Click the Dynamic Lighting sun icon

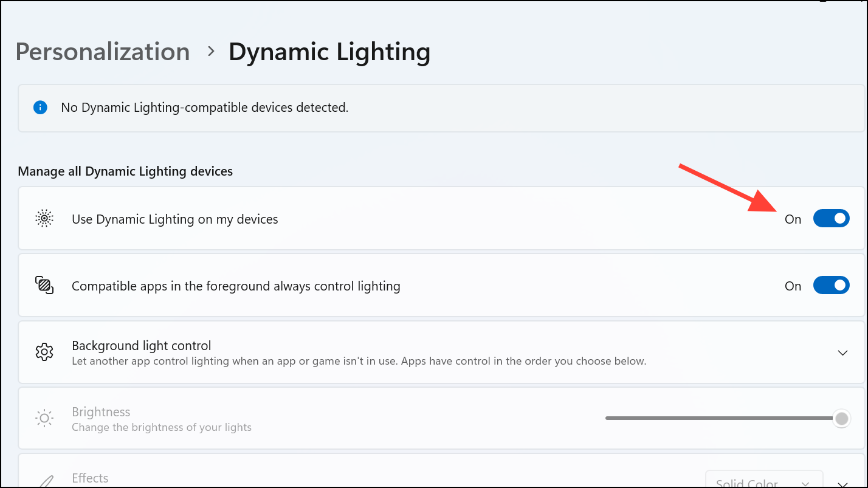[x=44, y=219]
